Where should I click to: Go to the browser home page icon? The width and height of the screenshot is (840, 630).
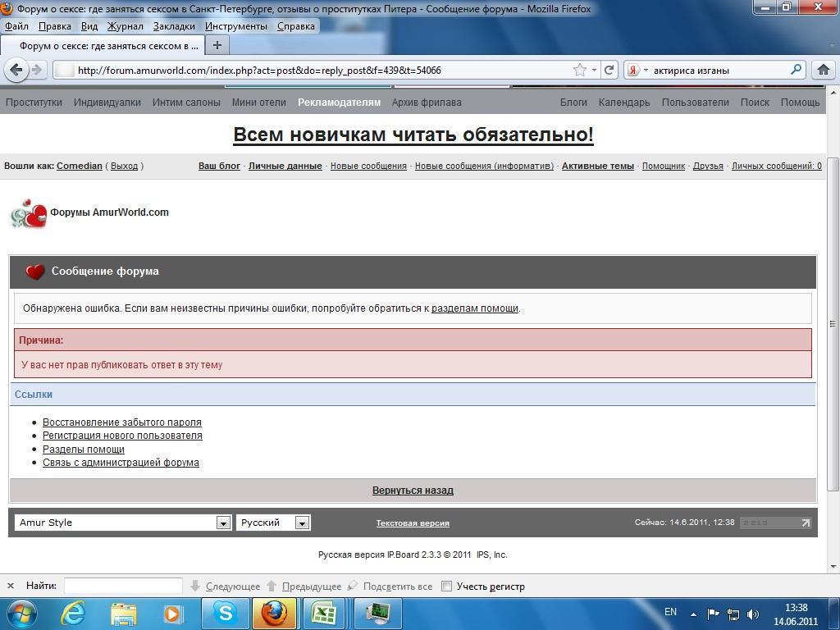[823, 70]
